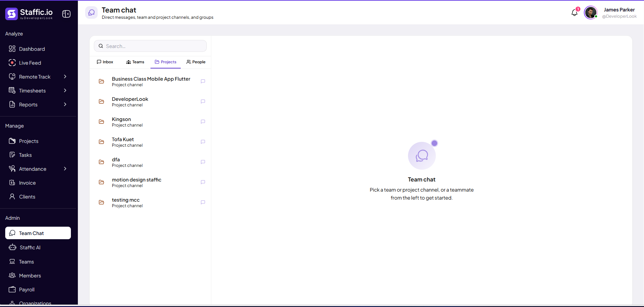Focus the chat Search field
Image resolution: width=644 pixels, height=307 pixels.
pos(150,46)
